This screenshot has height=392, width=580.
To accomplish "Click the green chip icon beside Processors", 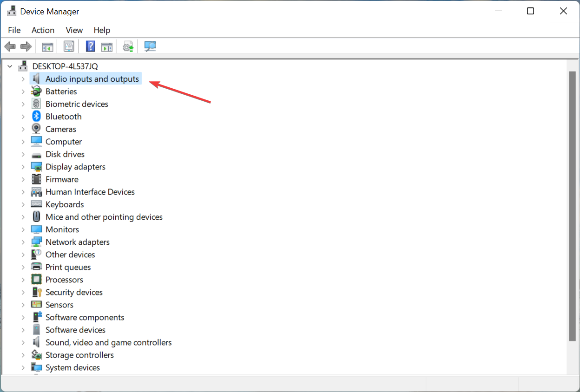I will [x=36, y=280].
